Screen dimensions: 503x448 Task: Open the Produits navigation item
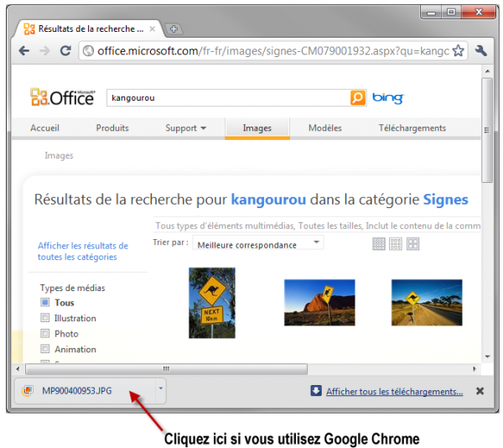(x=112, y=128)
